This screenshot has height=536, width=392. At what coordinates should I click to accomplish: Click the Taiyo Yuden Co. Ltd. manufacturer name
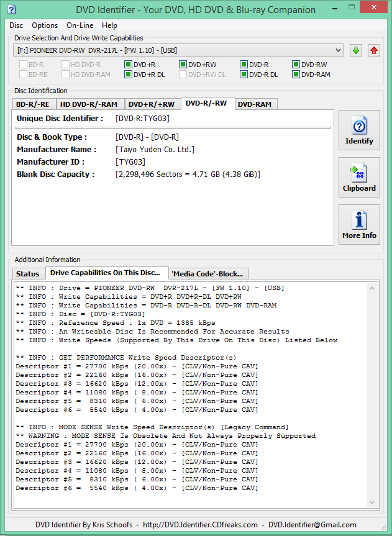pos(155,150)
